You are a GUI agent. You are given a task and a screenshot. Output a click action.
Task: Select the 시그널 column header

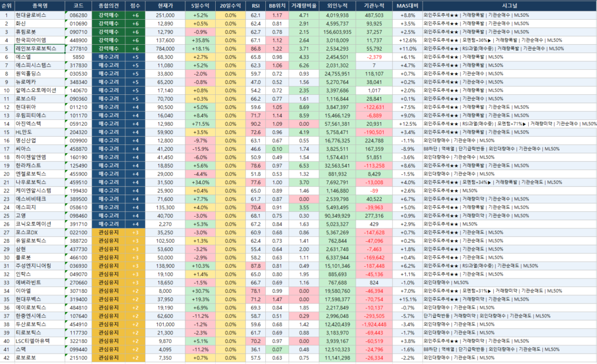(510, 6)
